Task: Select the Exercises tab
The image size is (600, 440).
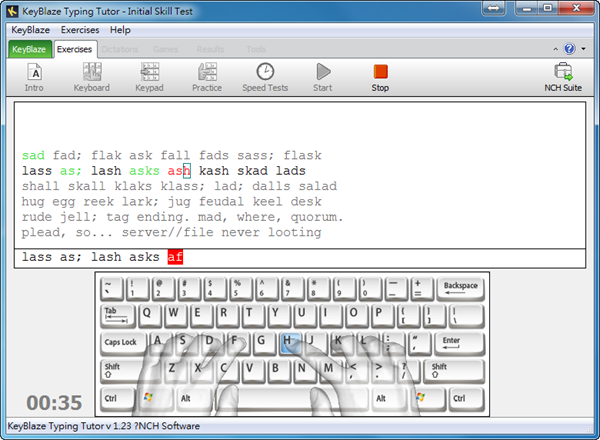Action: 75,49
